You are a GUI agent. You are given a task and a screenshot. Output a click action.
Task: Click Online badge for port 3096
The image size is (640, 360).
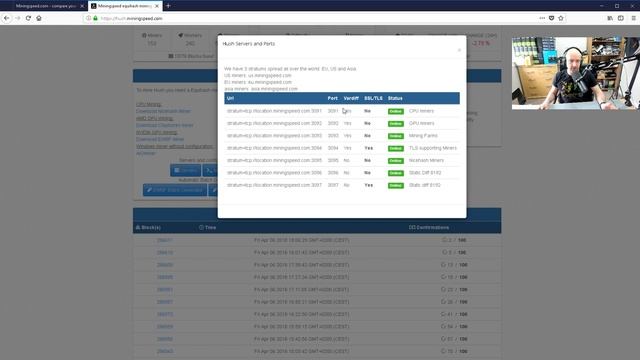point(396,173)
